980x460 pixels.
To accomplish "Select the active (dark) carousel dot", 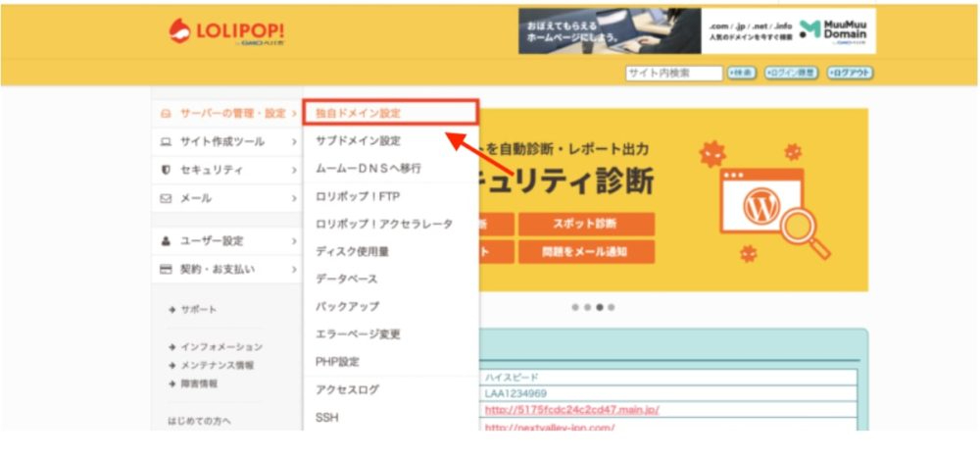I will 600,307.
